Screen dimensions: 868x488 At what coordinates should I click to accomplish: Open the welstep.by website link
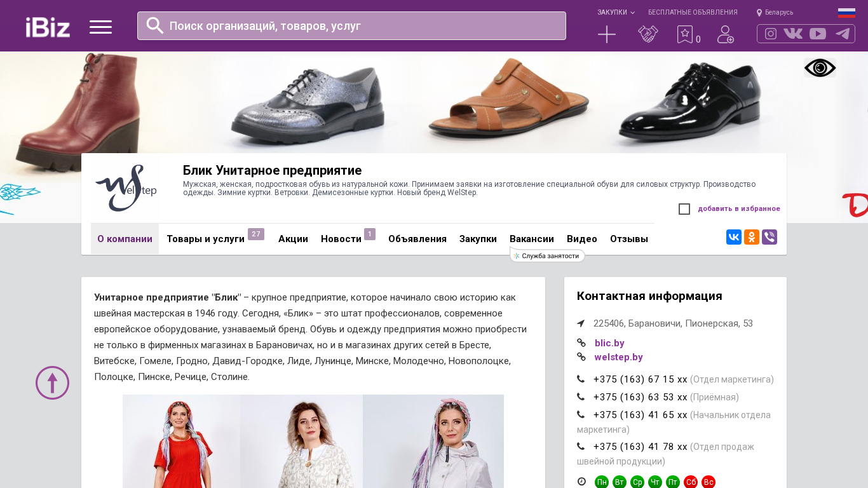click(618, 357)
